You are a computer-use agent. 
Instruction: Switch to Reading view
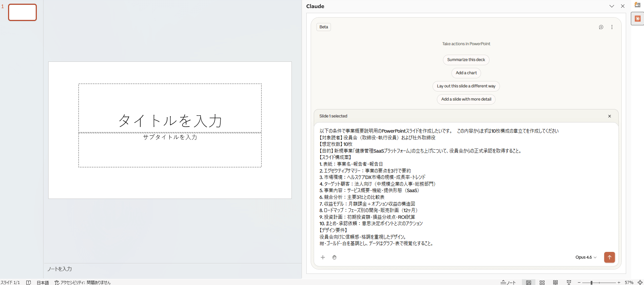coord(555,283)
